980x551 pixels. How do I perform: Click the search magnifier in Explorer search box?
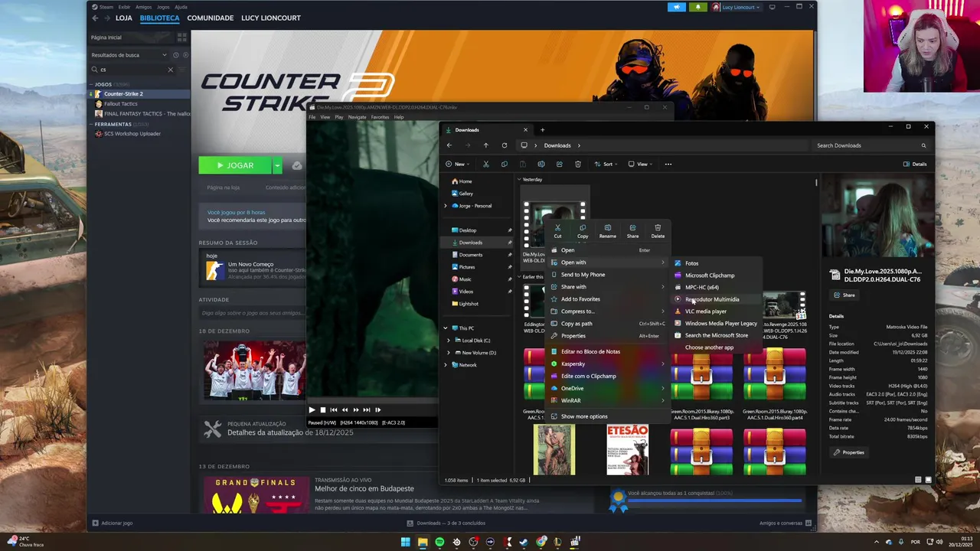point(923,145)
